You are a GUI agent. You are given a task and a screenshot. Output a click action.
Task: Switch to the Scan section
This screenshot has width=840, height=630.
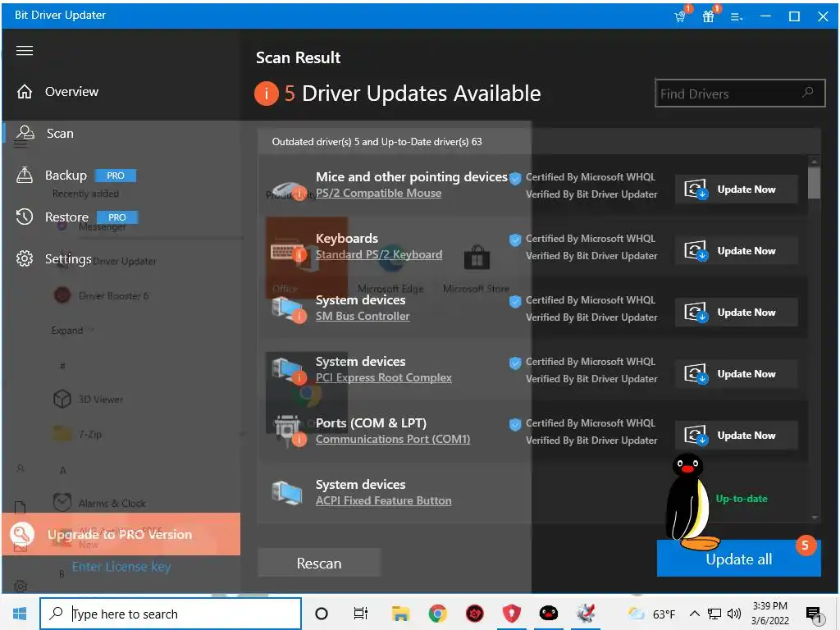[60, 134]
